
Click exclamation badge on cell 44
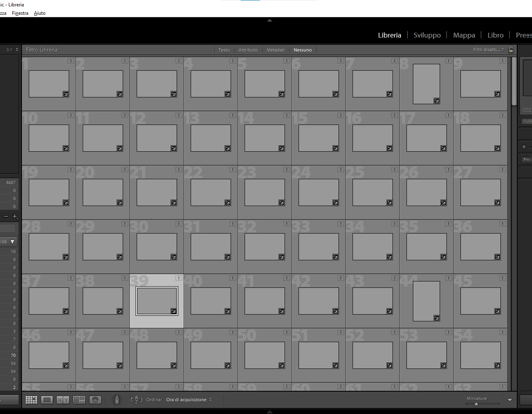pos(448,278)
